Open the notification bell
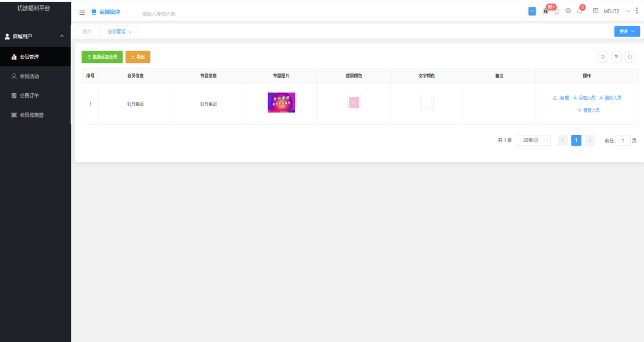Image resolution: width=644 pixels, height=342 pixels. [579, 11]
